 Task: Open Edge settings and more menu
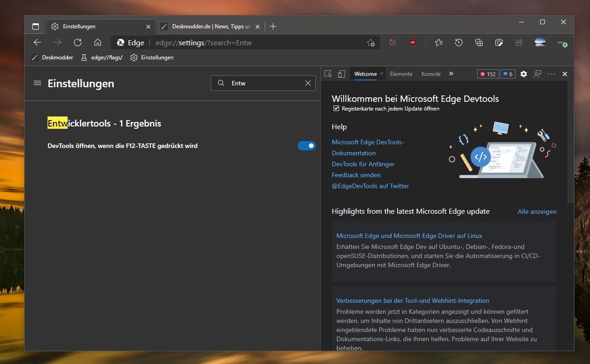(562, 43)
